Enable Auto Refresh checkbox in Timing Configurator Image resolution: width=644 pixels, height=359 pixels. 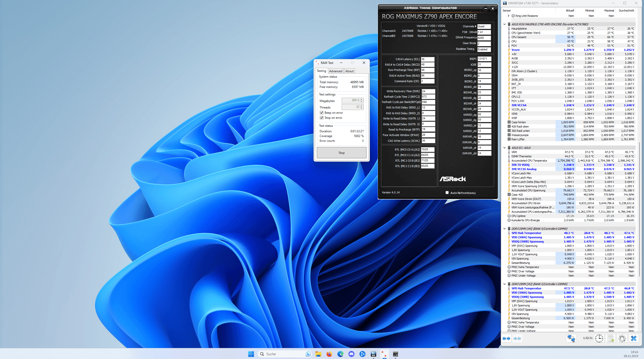[447, 193]
